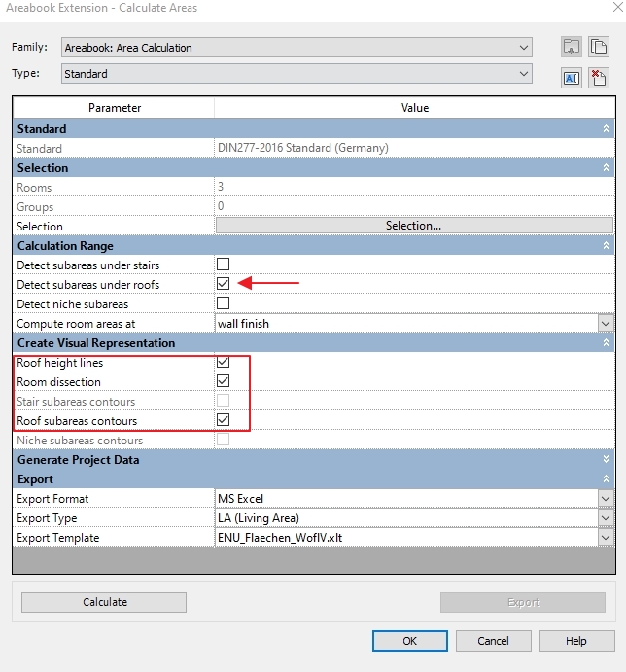The width and height of the screenshot is (626, 672).
Task: Open the Export Type dropdown
Action: 606,517
